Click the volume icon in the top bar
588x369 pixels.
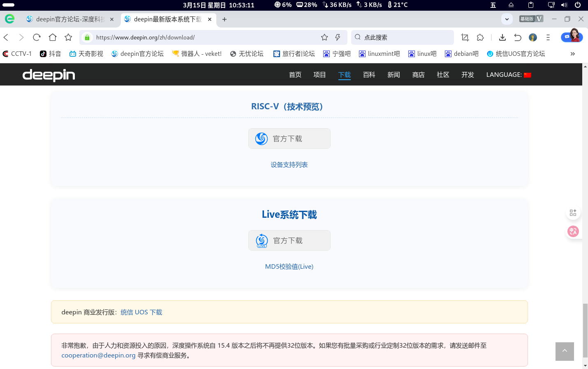[x=564, y=5]
